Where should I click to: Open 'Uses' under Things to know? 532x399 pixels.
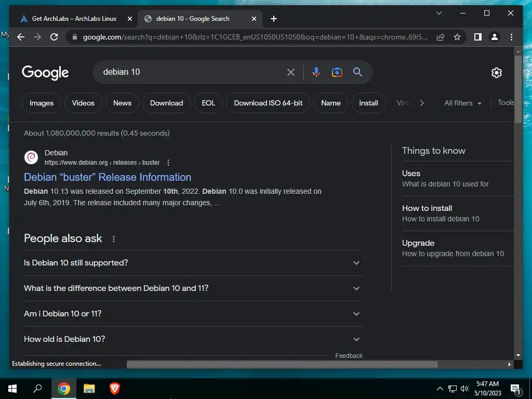coord(457,179)
